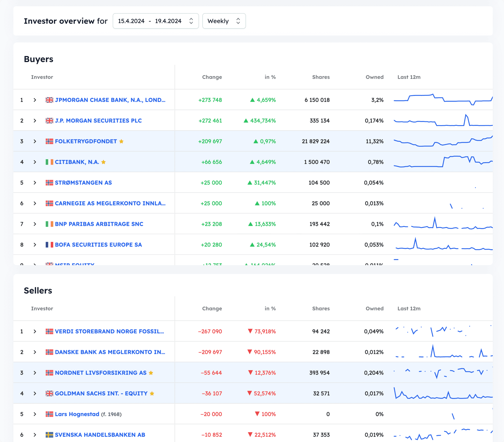This screenshot has width=504, height=442.
Task: Sort Buyers table by in % column
Action: point(270,77)
